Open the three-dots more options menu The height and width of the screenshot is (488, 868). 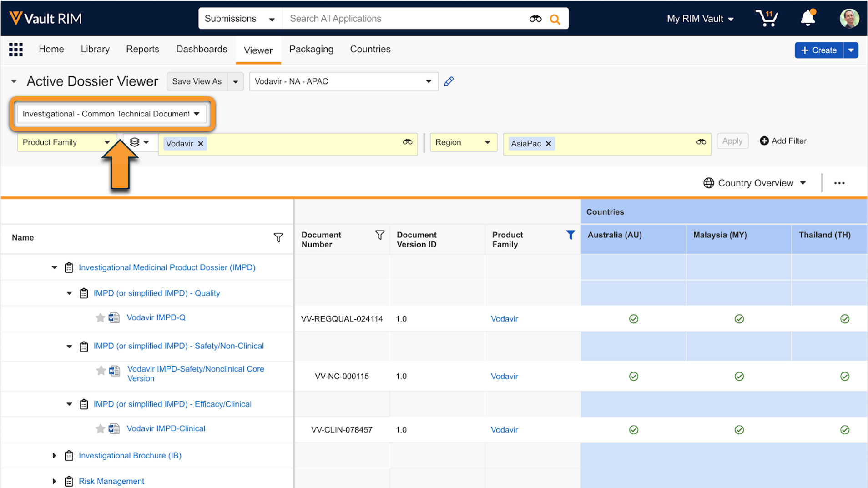pos(839,183)
